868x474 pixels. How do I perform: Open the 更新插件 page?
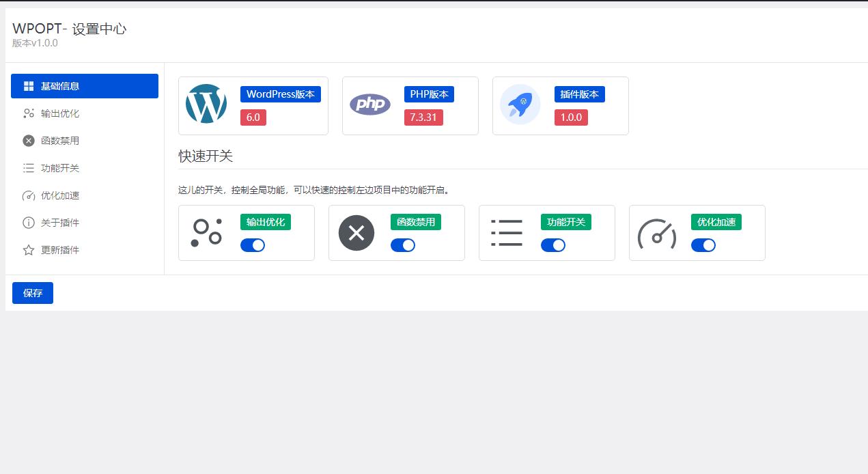tap(85, 250)
